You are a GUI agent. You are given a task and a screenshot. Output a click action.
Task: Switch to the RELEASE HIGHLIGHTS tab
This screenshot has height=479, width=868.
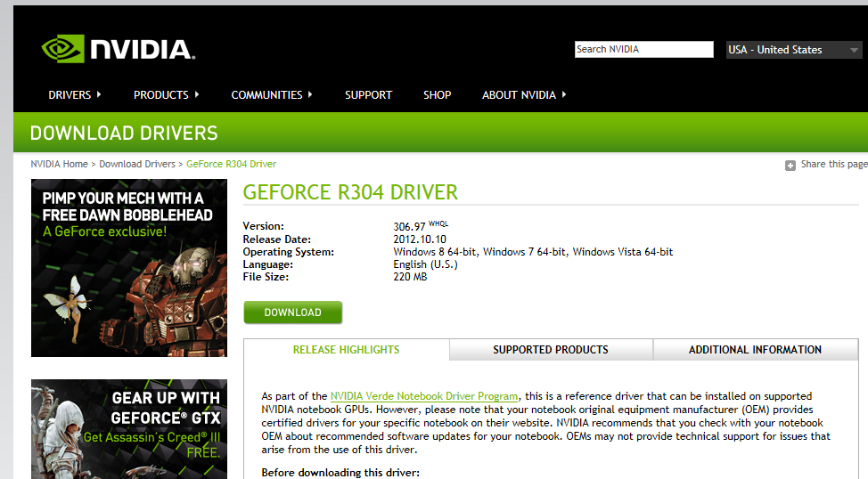(x=346, y=350)
